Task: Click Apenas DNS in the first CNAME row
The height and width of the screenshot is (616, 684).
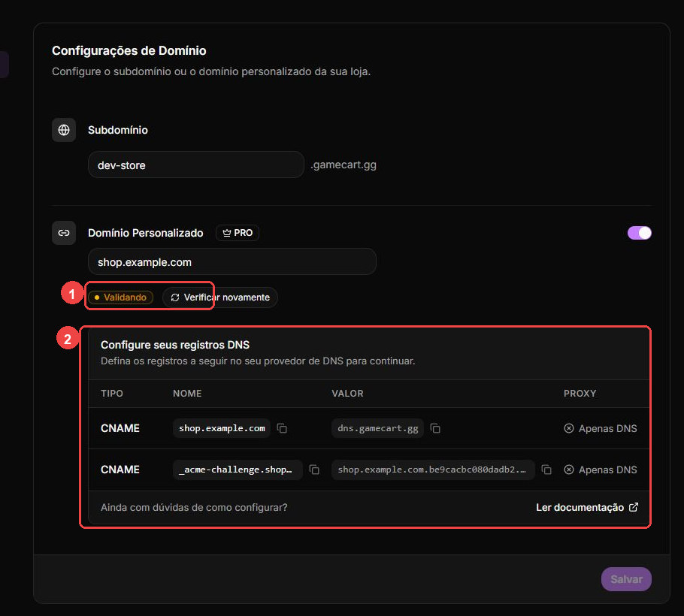Action: [x=607, y=428]
